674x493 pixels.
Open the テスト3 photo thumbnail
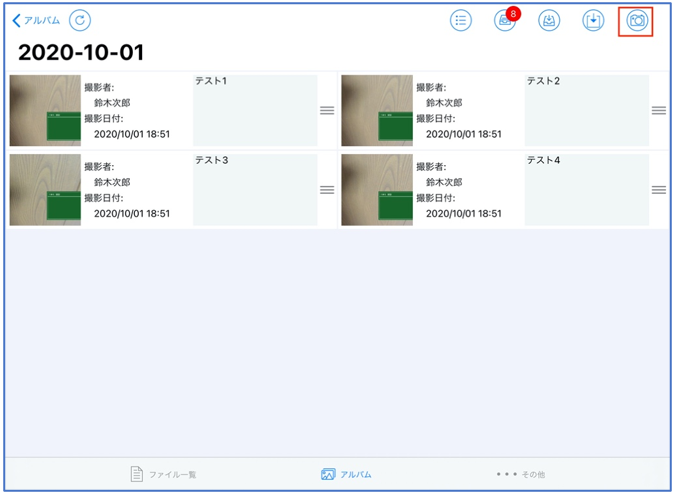pyautogui.click(x=45, y=189)
